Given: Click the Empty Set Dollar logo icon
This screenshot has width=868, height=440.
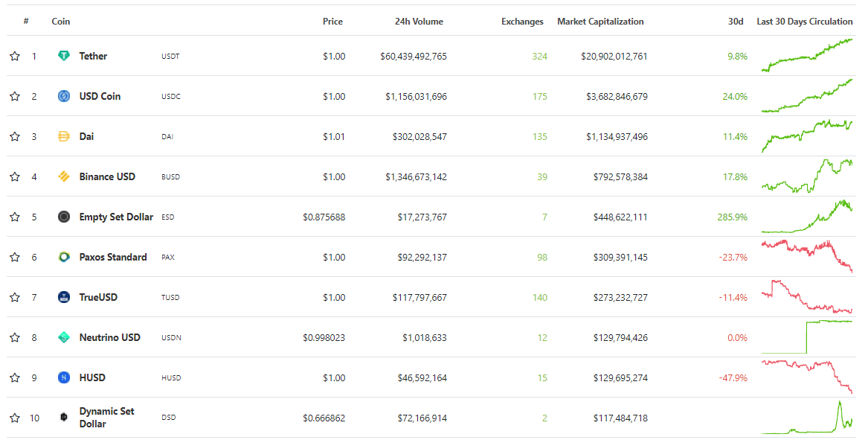Looking at the screenshot, I should pos(64,217).
